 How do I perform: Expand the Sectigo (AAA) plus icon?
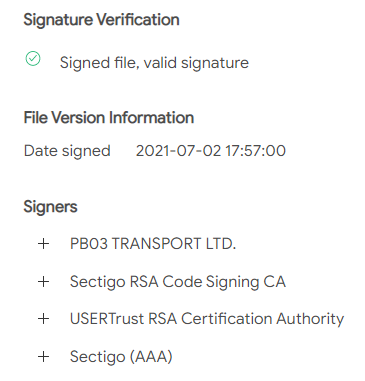click(x=44, y=357)
